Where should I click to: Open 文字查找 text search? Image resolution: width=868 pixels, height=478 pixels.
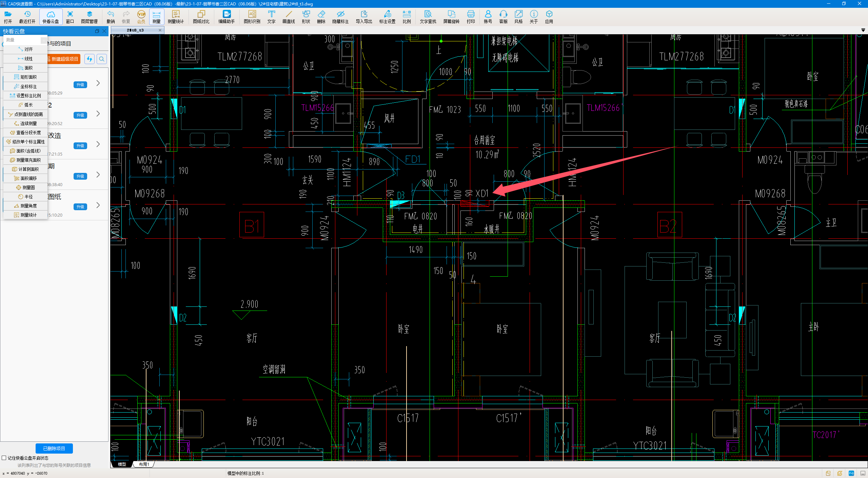(x=428, y=17)
